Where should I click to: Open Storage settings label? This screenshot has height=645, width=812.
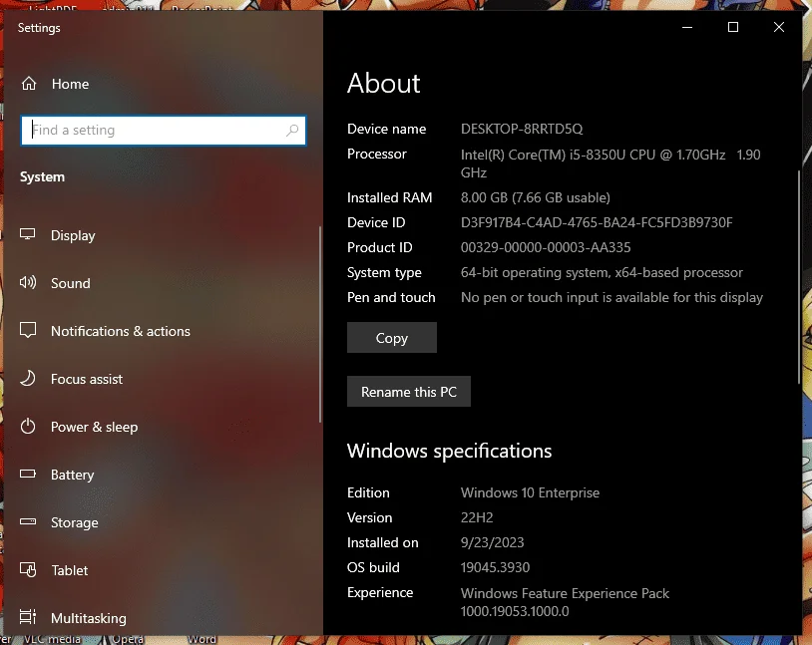coord(75,522)
